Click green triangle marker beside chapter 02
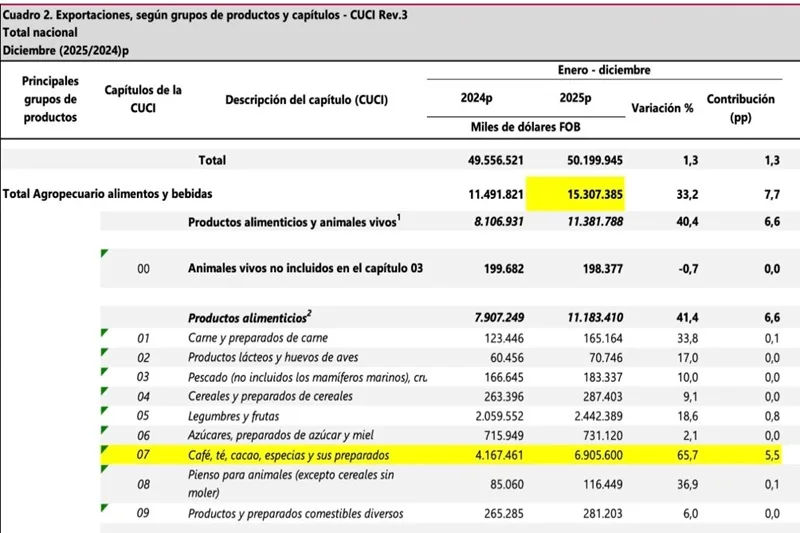 click(x=104, y=352)
